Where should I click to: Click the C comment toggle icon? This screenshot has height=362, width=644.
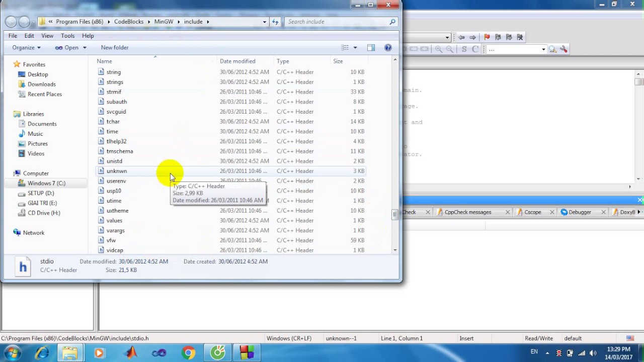pyautogui.click(x=475, y=49)
